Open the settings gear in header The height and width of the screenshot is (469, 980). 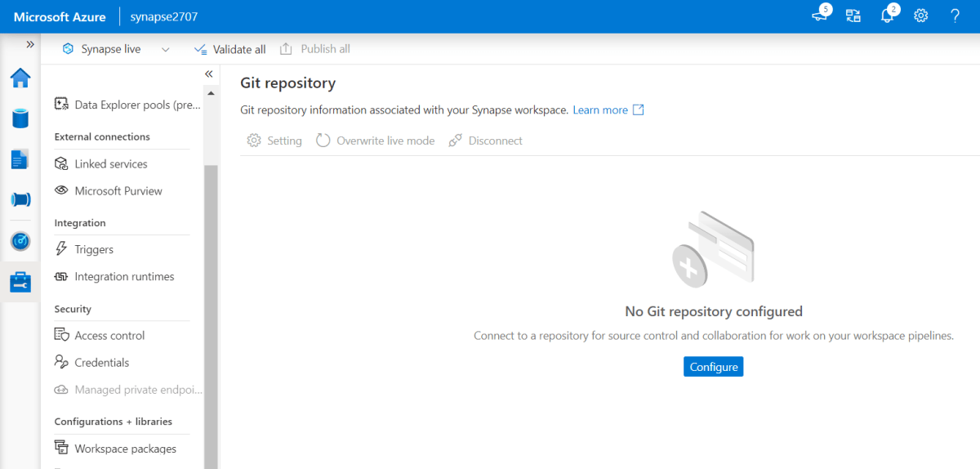pos(921,16)
